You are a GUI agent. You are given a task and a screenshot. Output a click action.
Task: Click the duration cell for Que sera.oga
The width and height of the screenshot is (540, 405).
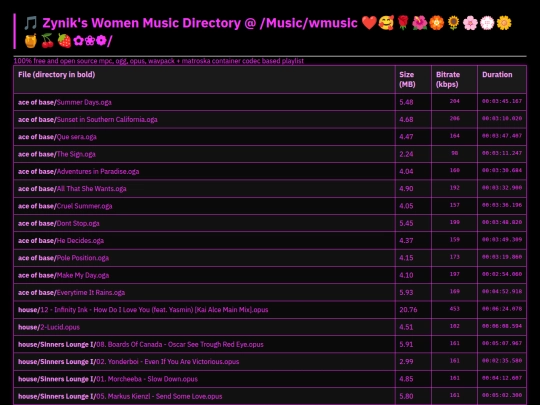(502, 136)
